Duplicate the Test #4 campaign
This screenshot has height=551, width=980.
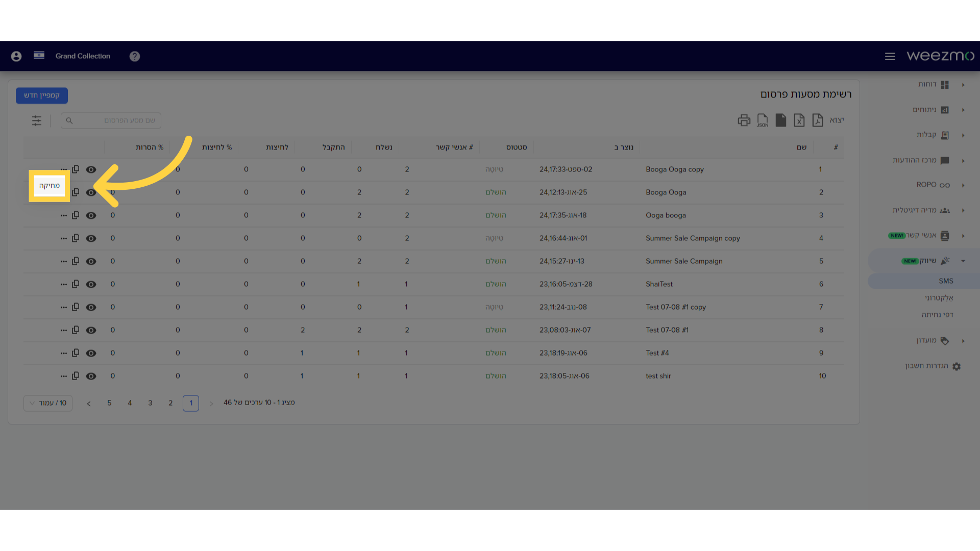click(76, 353)
